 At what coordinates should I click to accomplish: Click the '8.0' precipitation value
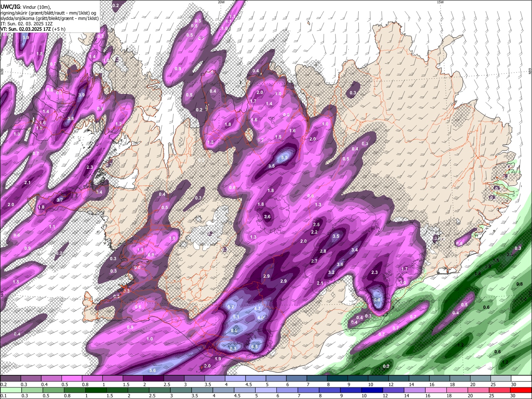377,300
